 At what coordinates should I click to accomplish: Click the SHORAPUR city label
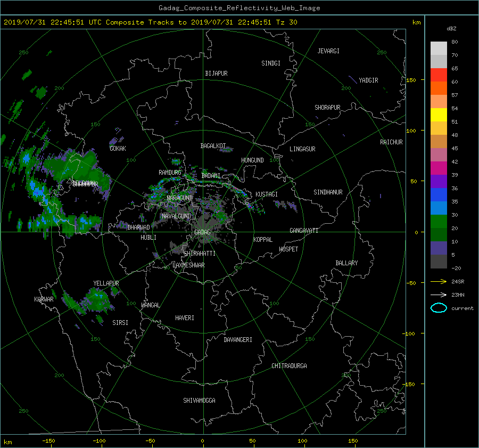[327, 108]
